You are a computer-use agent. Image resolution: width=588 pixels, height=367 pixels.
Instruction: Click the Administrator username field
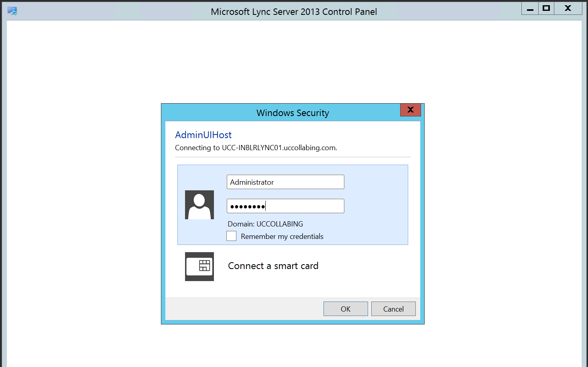pyautogui.click(x=285, y=182)
